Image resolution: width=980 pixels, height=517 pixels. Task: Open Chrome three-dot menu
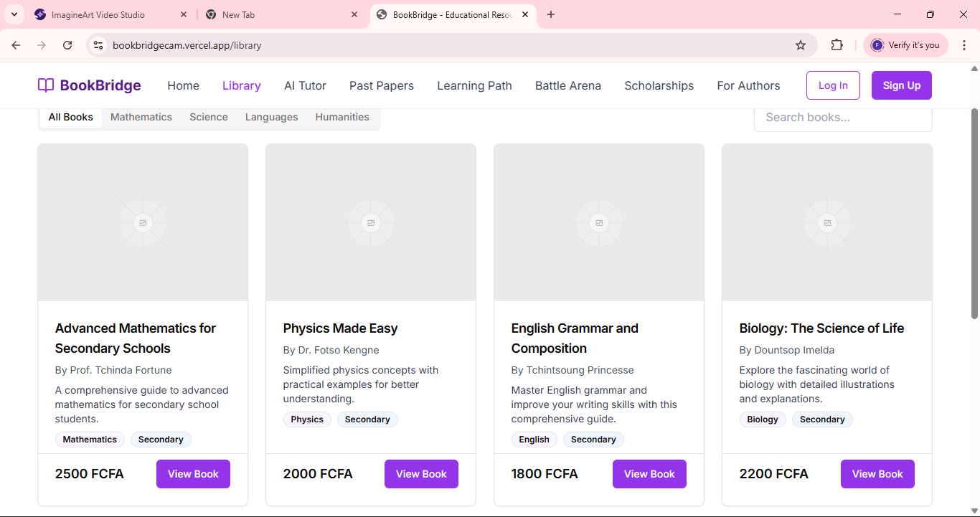point(964,45)
